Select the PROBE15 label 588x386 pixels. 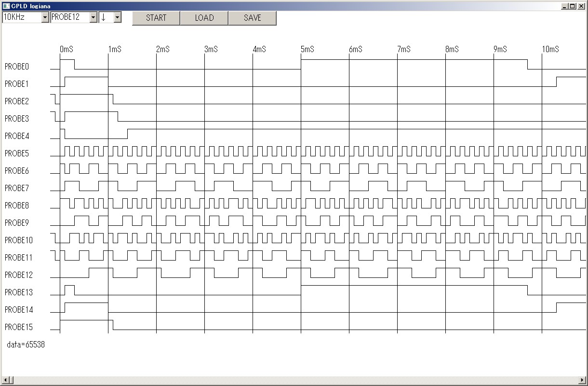[19, 327]
